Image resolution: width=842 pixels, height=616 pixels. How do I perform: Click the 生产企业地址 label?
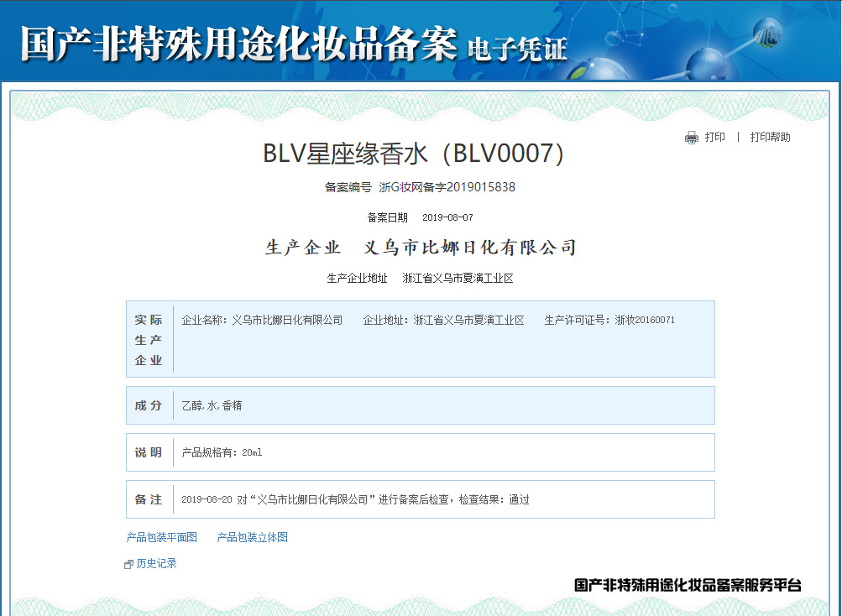(357, 278)
